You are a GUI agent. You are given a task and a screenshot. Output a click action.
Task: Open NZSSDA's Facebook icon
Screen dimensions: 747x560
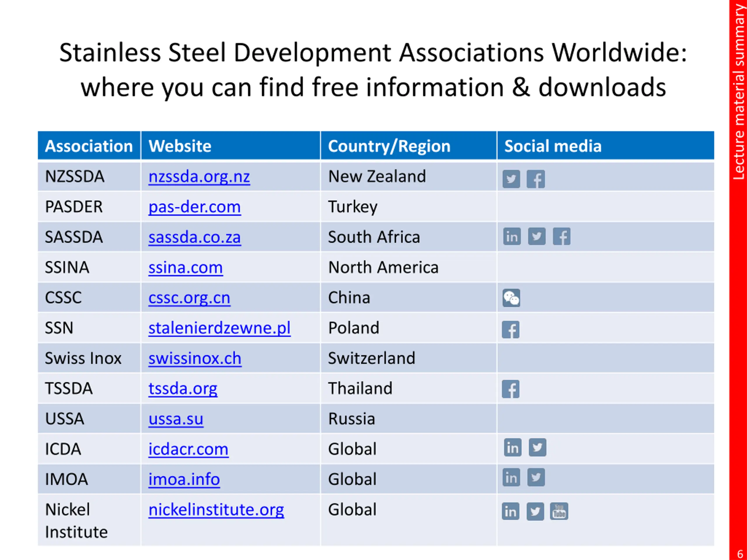(x=536, y=179)
